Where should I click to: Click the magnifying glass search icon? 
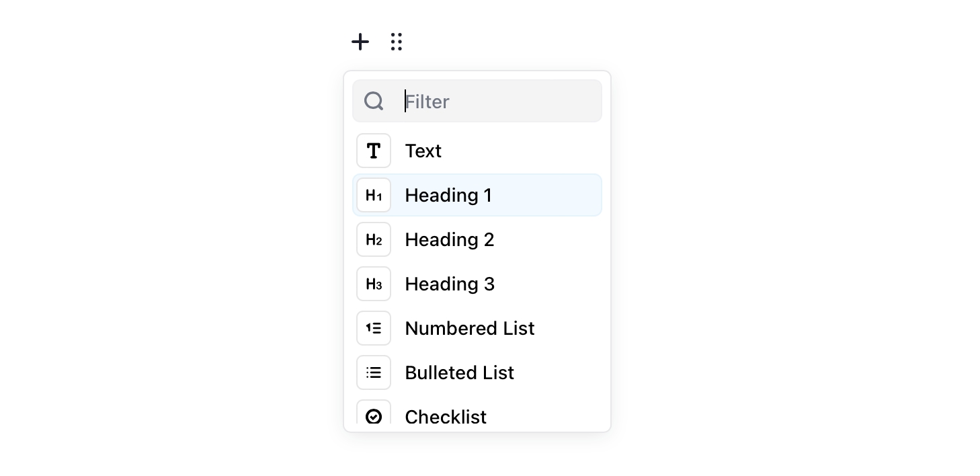click(x=374, y=102)
